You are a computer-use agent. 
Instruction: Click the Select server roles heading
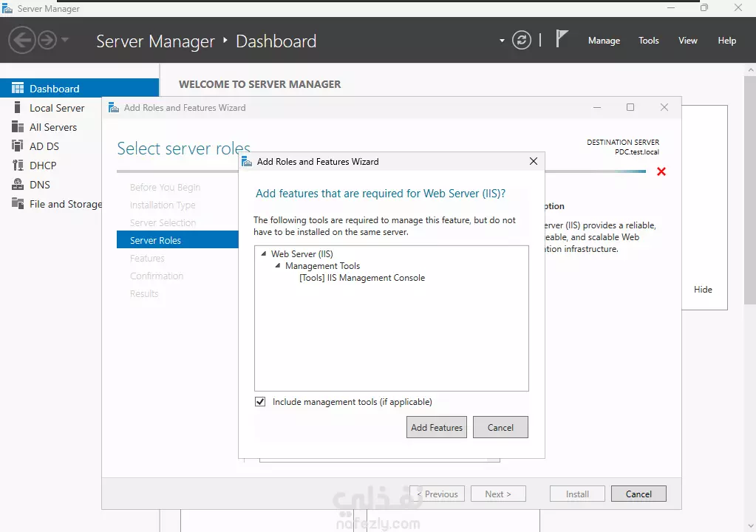(184, 149)
